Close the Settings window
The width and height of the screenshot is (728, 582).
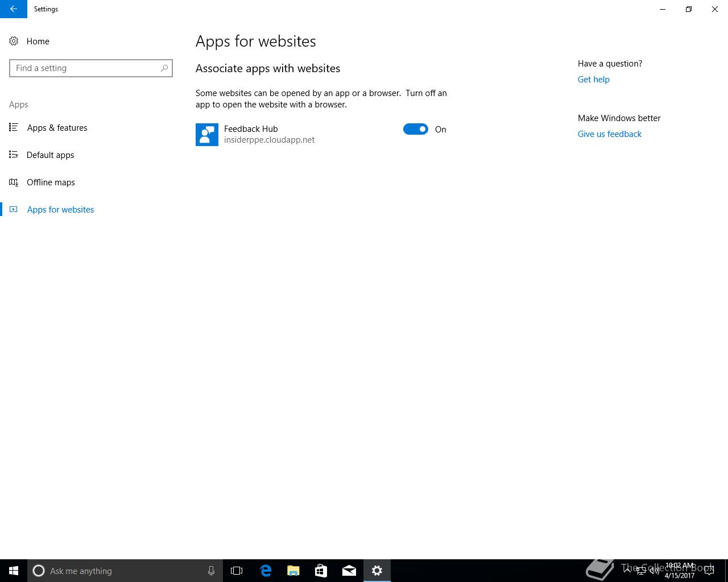715,9
